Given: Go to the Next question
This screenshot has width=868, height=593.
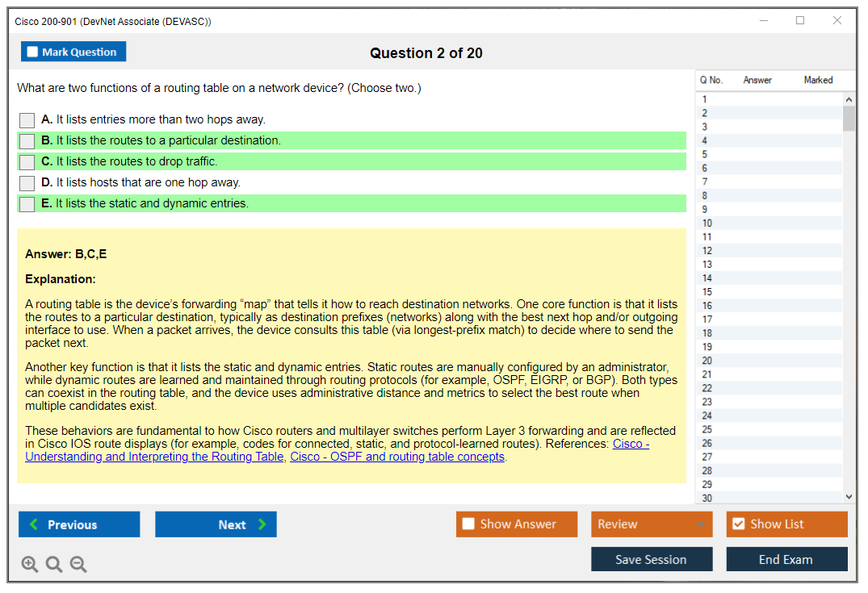Looking at the screenshot, I should [x=216, y=524].
